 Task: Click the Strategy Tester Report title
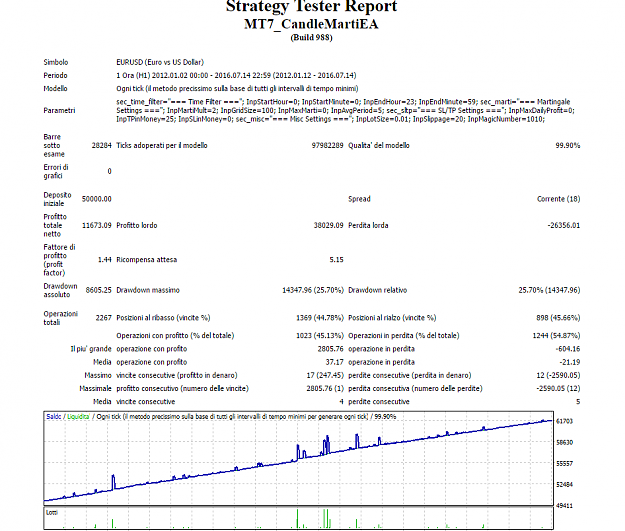click(311, 6)
